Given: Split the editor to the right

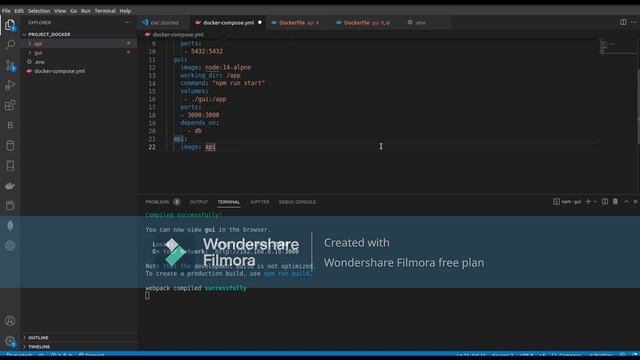Looking at the screenshot, I should [x=623, y=22].
